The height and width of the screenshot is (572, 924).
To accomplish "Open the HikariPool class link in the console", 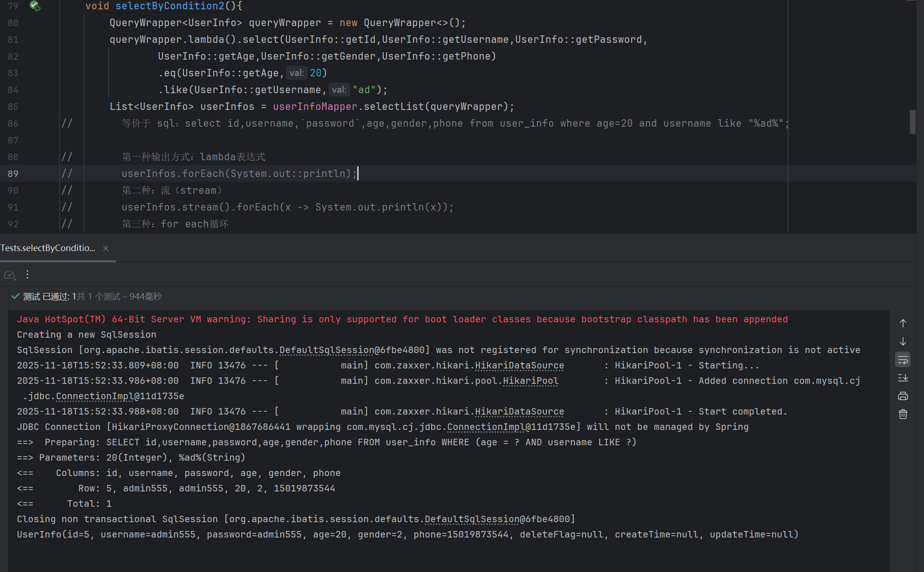I will click(530, 381).
